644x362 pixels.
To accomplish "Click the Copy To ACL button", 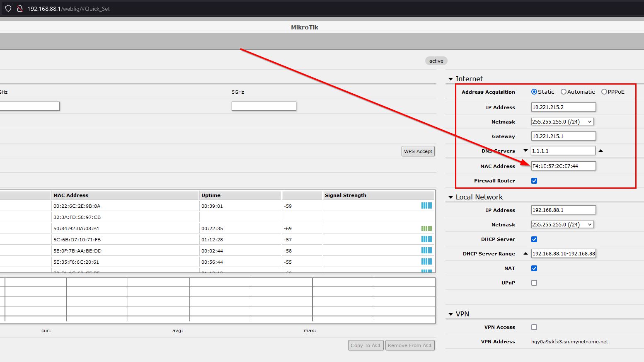I will (366, 345).
